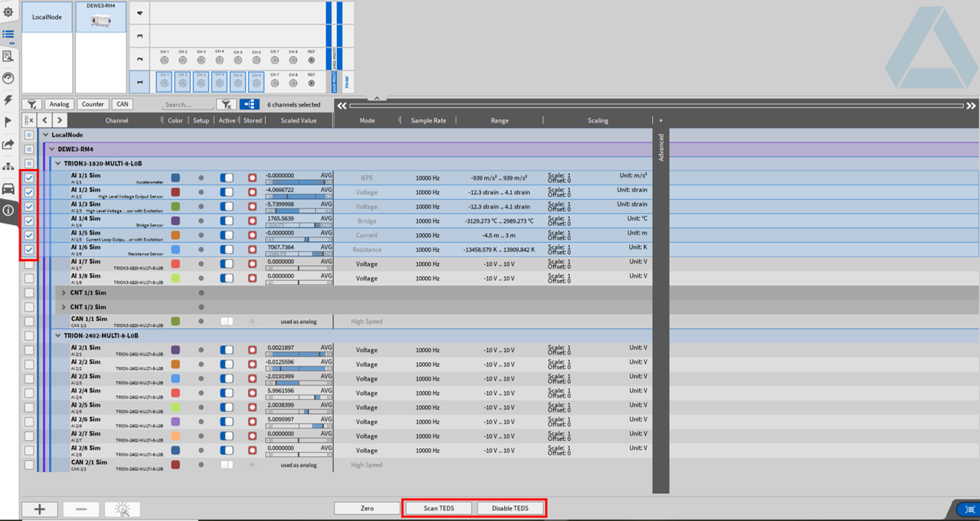Viewport: 980px width, 521px height.
Task: Click the lightning bolt icon in sidebar
Action: click(x=8, y=100)
